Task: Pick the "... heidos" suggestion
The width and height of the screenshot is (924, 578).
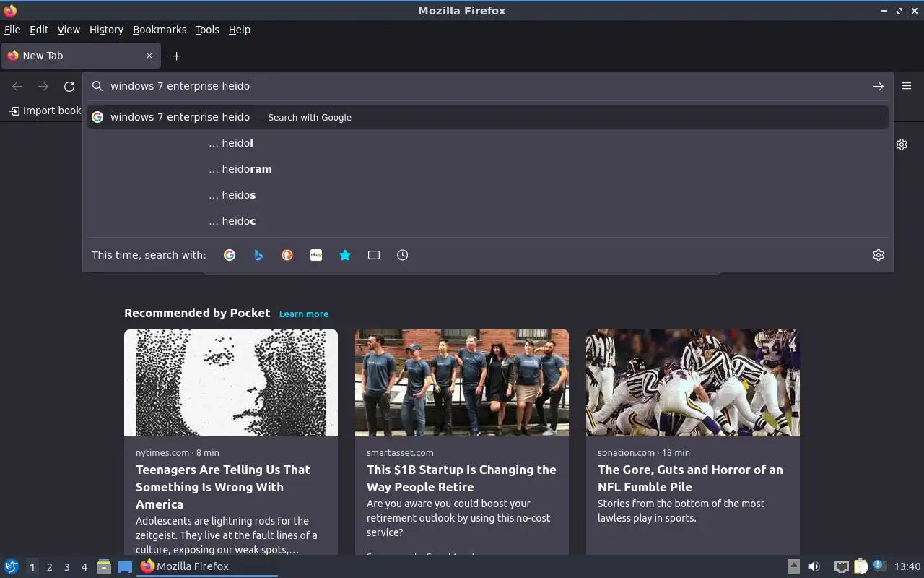Action: (x=488, y=195)
